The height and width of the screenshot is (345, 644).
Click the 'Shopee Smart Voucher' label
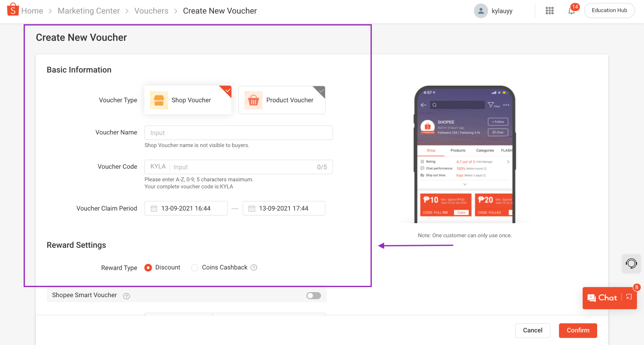[84, 295]
